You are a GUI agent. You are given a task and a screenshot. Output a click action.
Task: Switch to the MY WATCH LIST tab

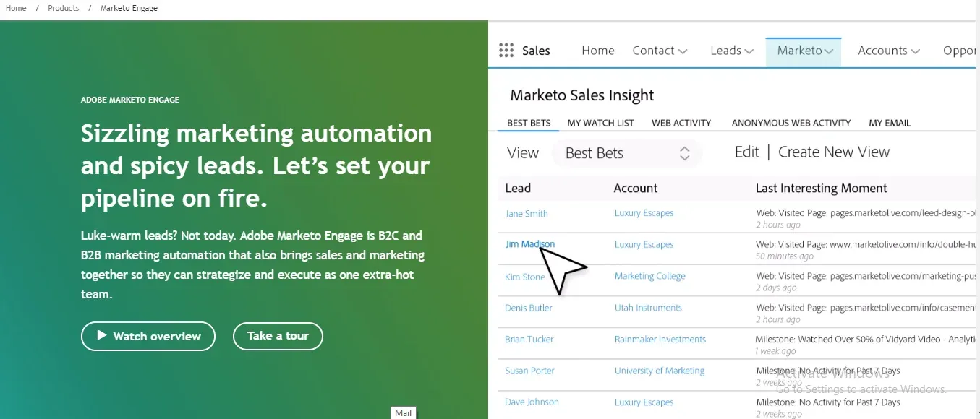(600, 123)
